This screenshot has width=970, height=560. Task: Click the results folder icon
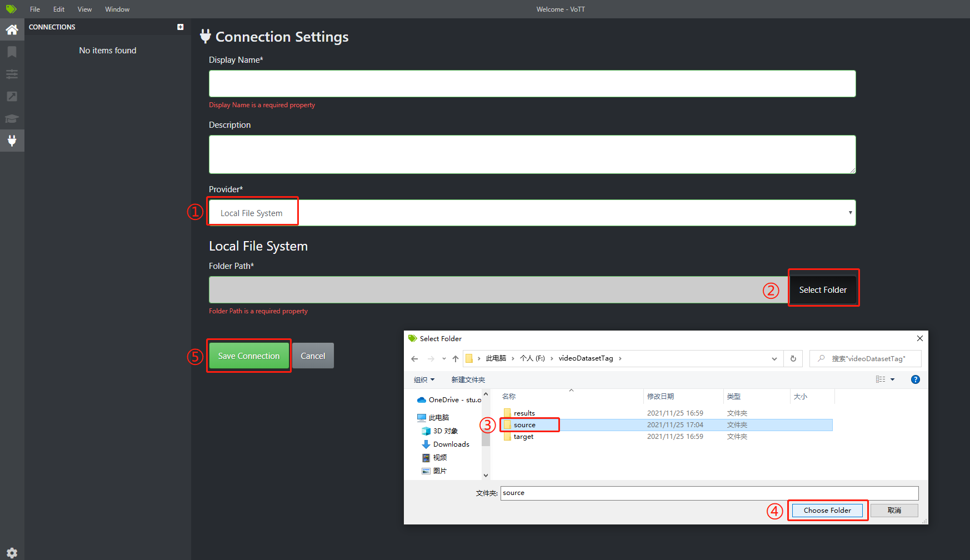[507, 413]
